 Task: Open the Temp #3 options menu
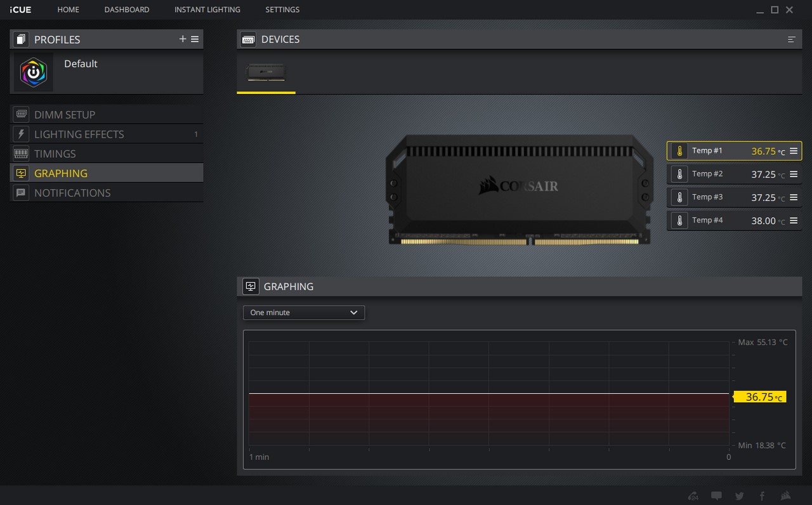(x=794, y=197)
